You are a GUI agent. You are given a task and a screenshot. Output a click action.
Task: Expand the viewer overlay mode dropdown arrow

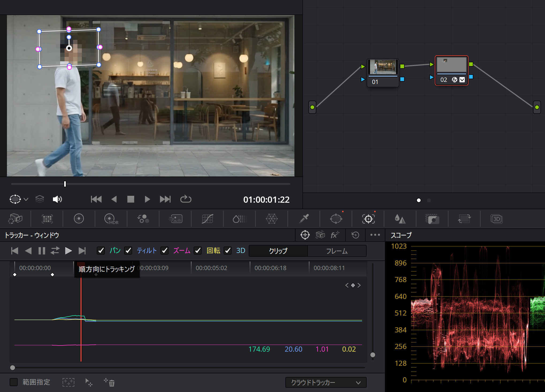coord(26,199)
